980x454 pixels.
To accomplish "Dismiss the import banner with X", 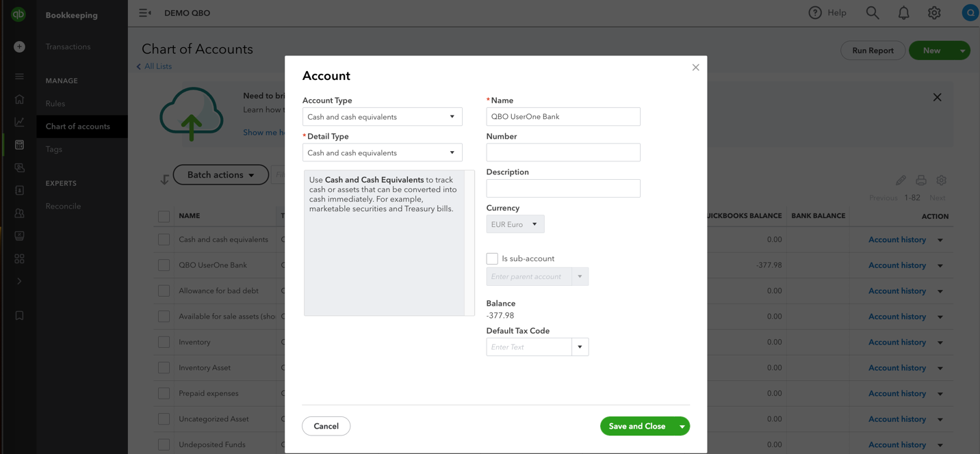I will pyautogui.click(x=937, y=97).
